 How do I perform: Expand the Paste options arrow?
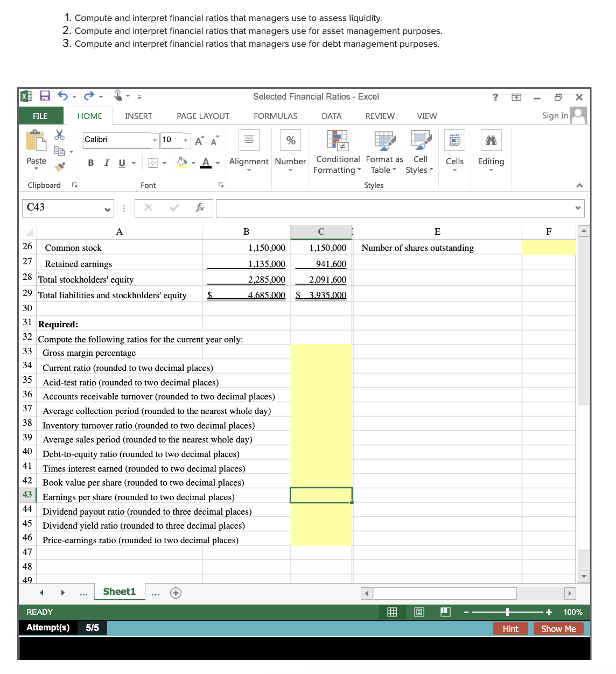coord(36,169)
